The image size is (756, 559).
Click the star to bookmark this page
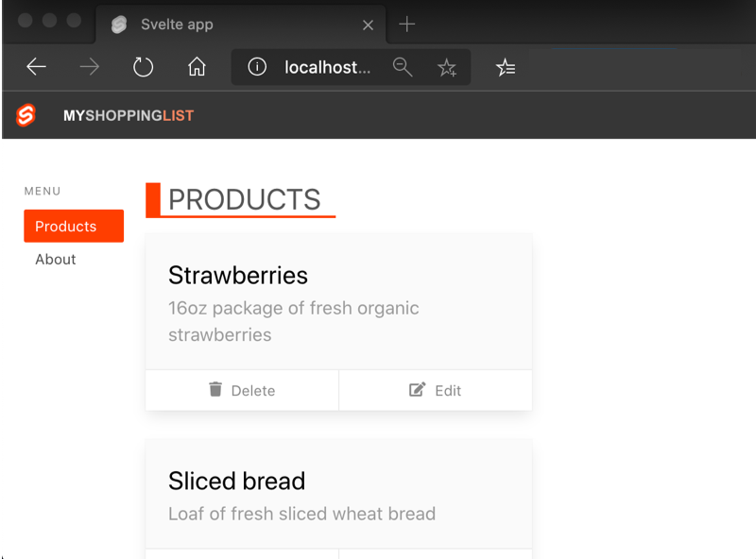click(447, 67)
